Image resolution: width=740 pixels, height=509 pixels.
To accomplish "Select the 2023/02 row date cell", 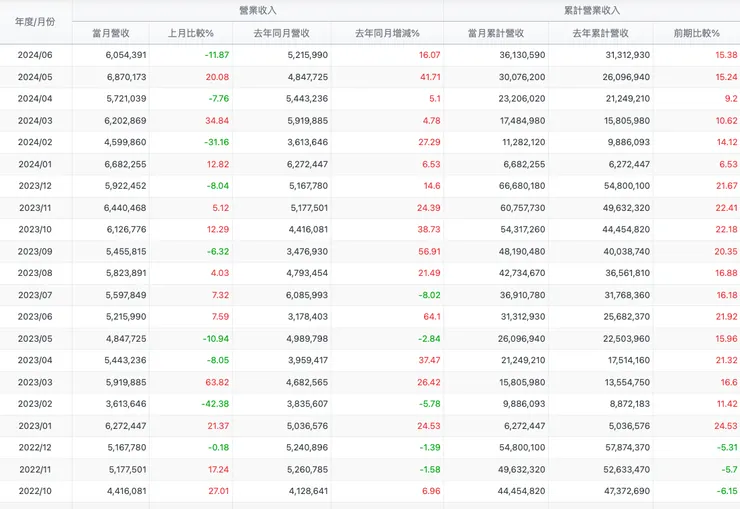I will [35, 404].
